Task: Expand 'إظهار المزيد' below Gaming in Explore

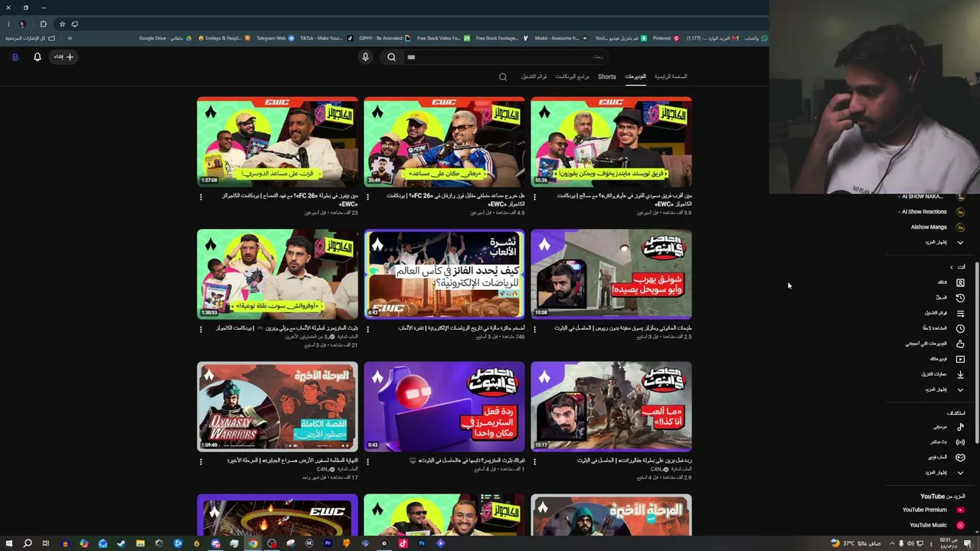Action: tap(943, 472)
